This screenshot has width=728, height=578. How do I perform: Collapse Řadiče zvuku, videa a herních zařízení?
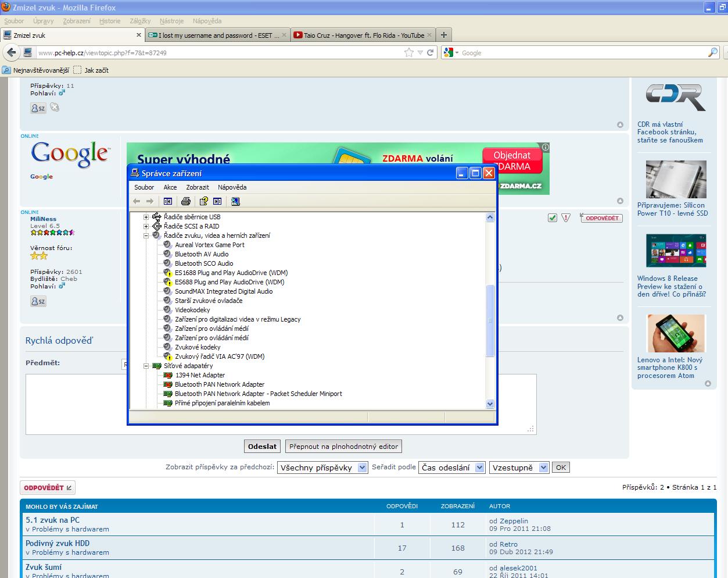point(146,236)
